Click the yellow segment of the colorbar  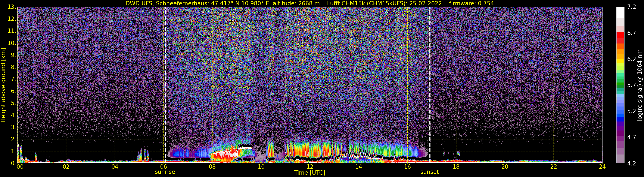pos(620,61)
